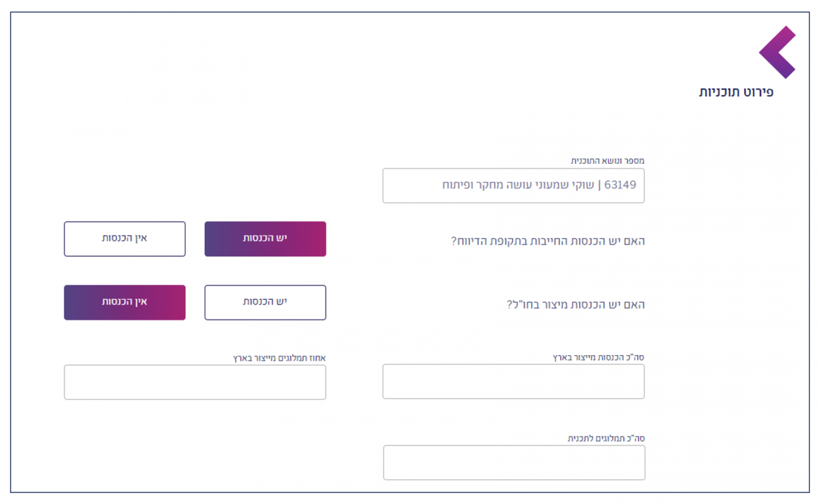Focus the 'סה"כ תמלוגים לתכנית' input field
Viewport: 820px width, 504px height.
point(514,462)
